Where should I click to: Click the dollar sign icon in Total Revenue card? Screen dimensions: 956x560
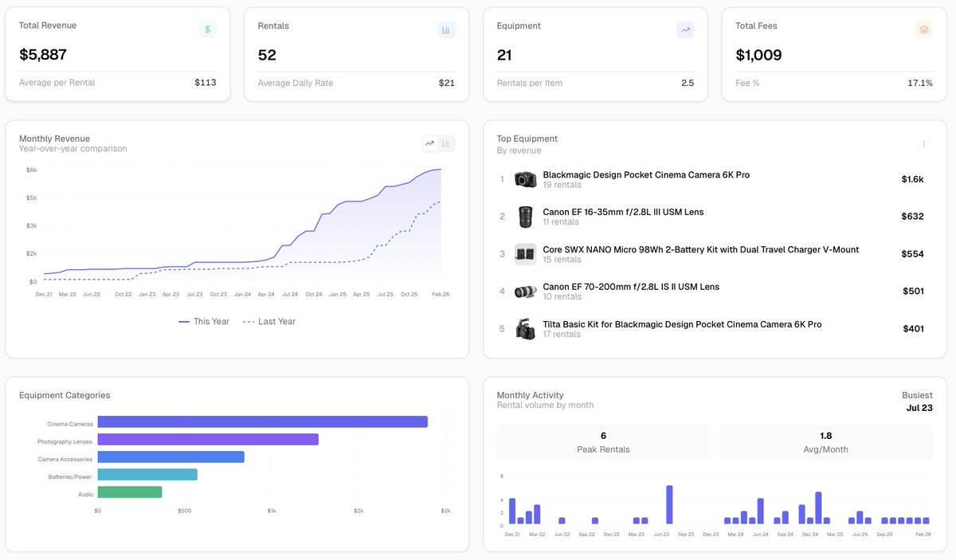click(207, 29)
